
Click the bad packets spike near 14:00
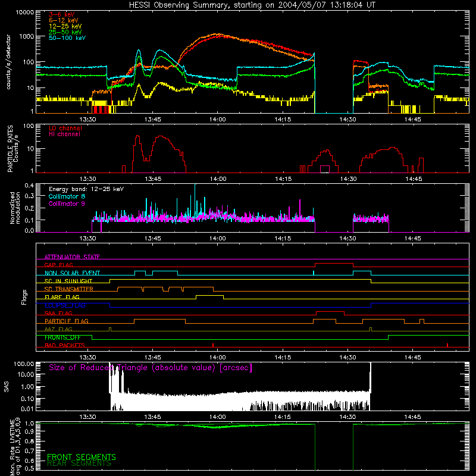click(x=213, y=345)
